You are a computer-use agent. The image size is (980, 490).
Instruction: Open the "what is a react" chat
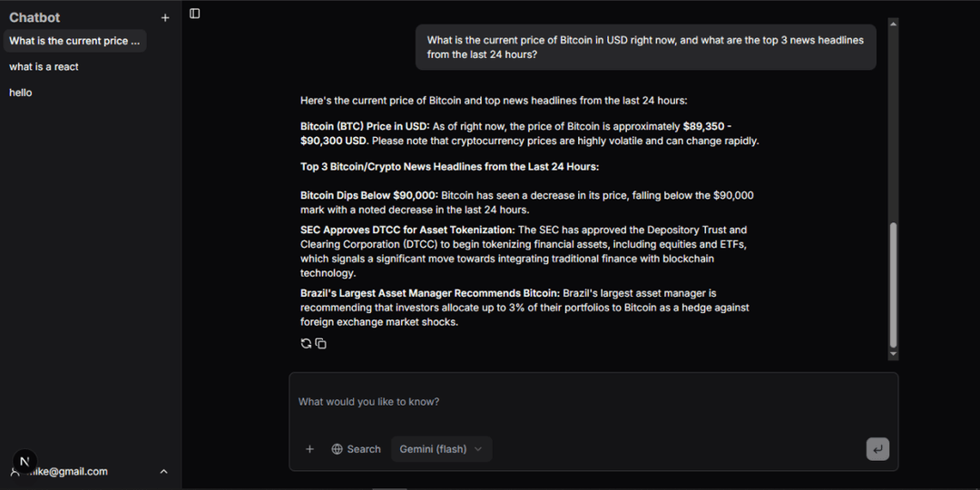(x=44, y=67)
